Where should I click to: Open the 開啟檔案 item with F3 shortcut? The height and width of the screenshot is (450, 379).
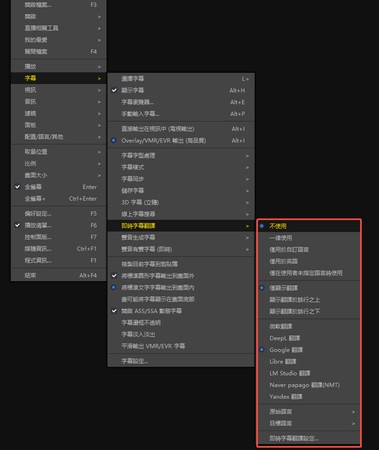(59, 5)
